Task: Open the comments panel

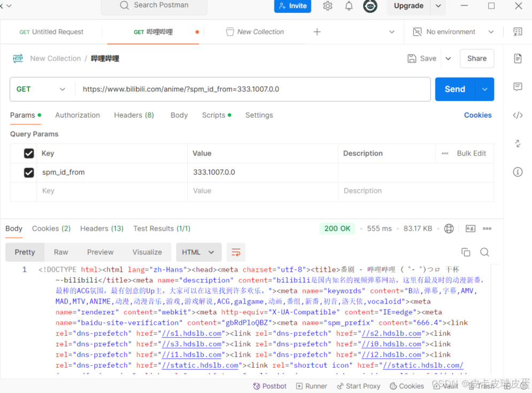Action: 517,86
